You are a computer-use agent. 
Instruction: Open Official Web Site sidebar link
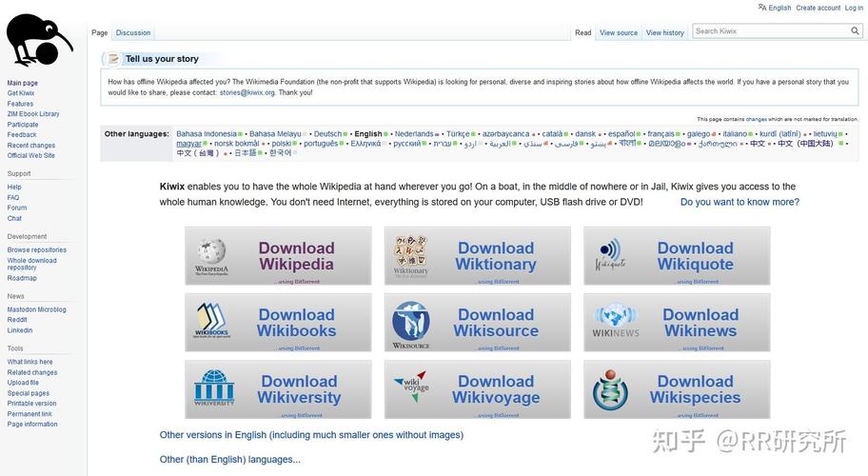pos(31,155)
